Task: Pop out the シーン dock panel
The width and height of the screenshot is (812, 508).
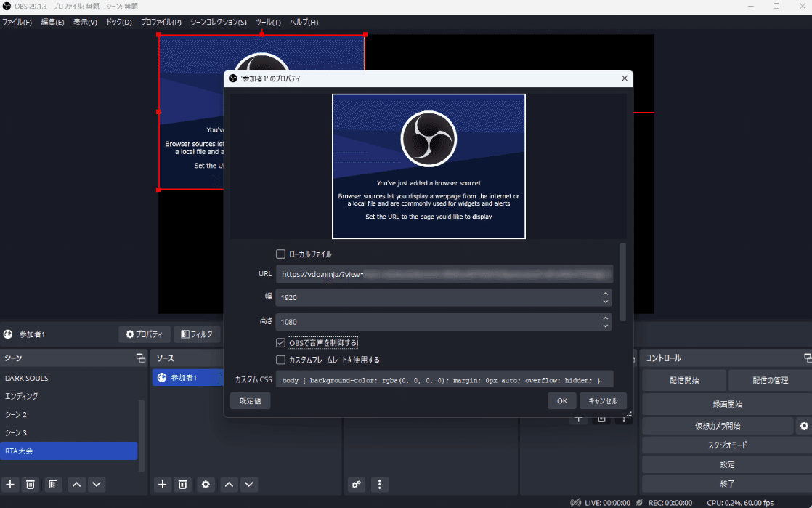Action: (x=140, y=358)
